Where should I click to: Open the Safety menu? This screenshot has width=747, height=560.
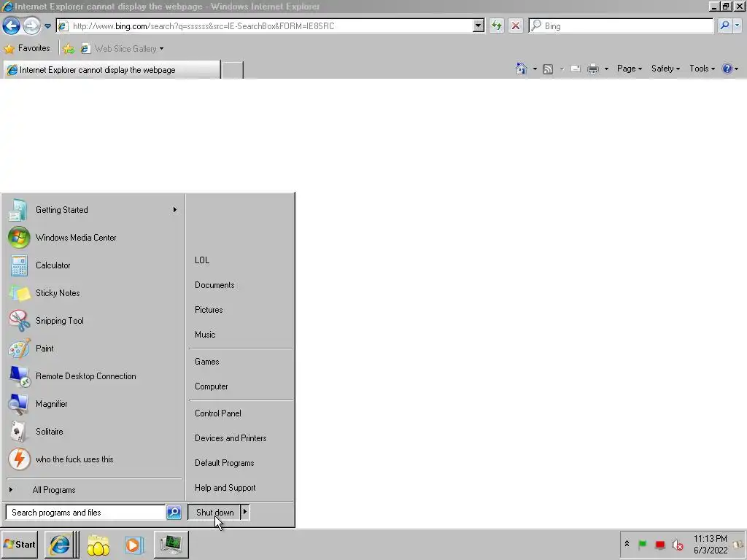[665, 69]
